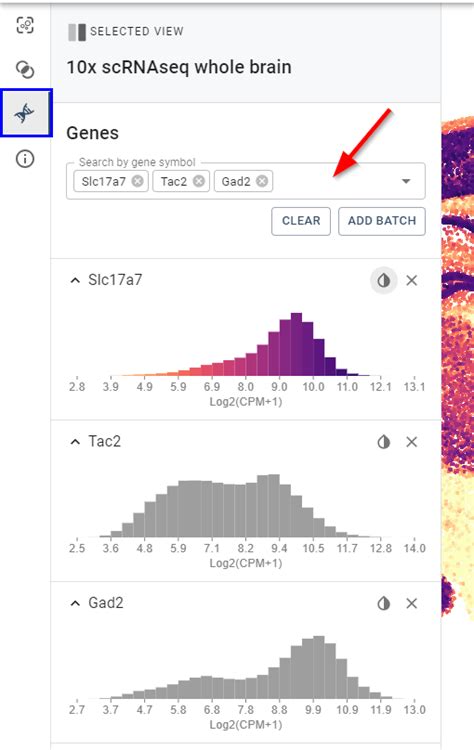Collapse the Gad2 histogram section
The height and width of the screenshot is (750, 474).
(75, 604)
